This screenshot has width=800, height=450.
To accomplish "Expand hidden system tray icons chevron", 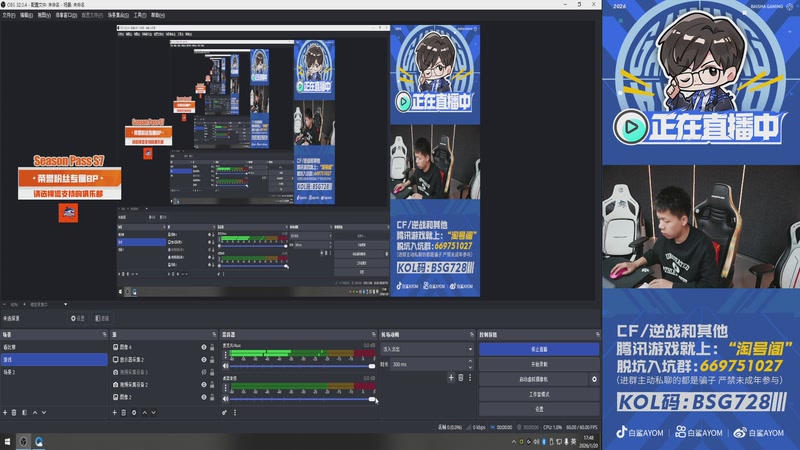I will [513, 442].
